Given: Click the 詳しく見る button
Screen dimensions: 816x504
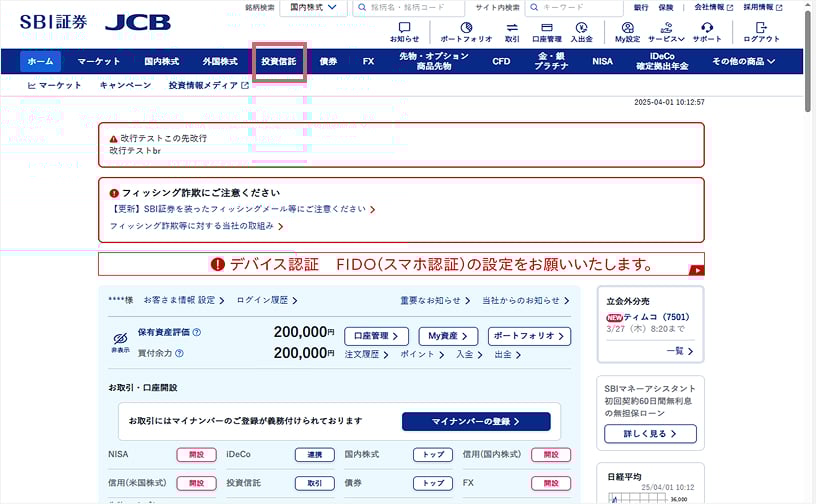Looking at the screenshot, I should click(x=650, y=434).
